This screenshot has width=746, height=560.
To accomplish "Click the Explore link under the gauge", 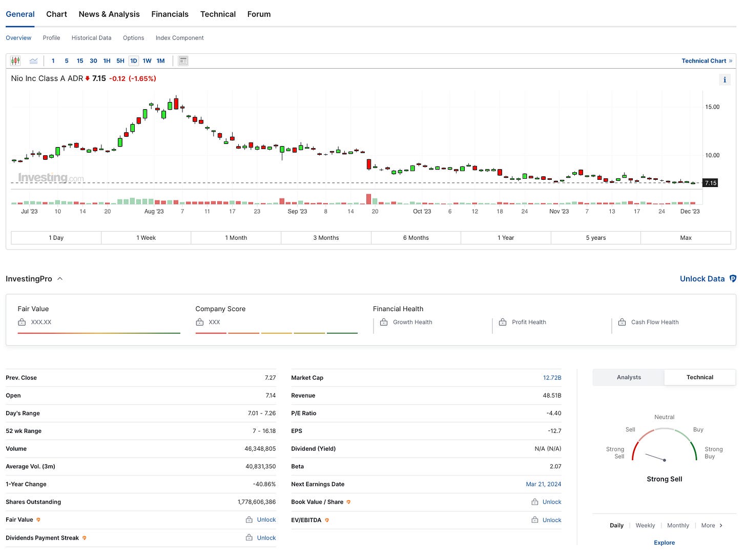I will click(x=664, y=543).
